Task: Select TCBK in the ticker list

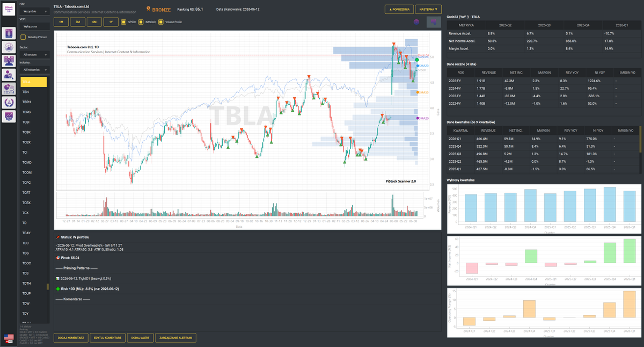Action: (33, 132)
